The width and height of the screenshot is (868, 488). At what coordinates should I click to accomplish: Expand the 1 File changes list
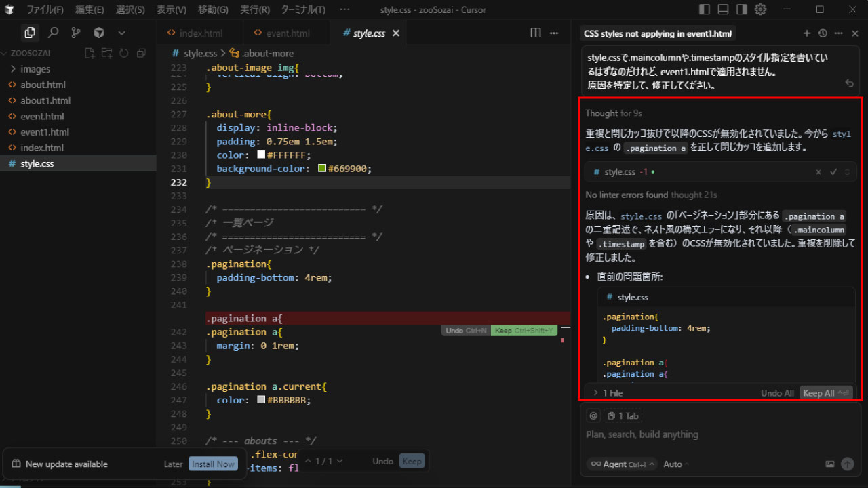click(608, 393)
